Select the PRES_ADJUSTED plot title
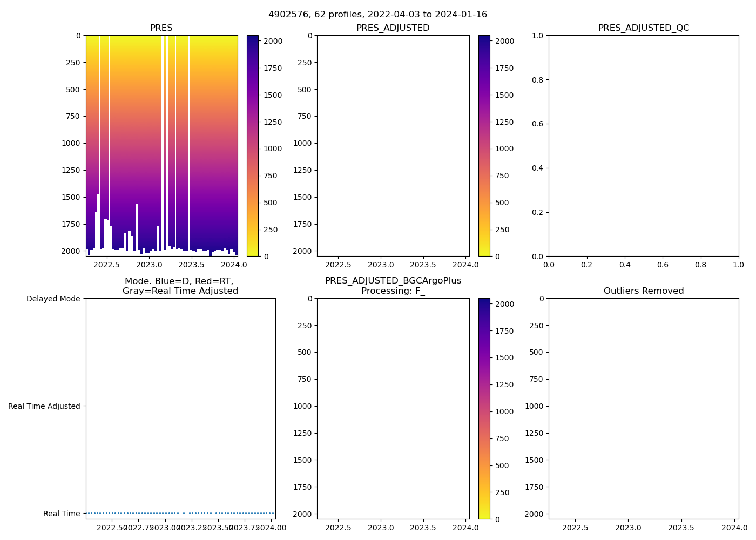Viewport: 756px width, 540px height. coord(393,28)
